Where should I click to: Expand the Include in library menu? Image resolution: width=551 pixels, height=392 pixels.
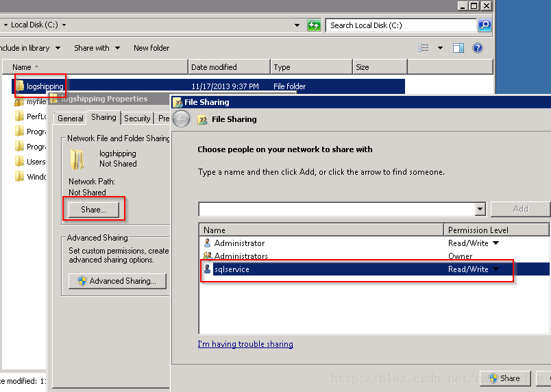click(x=58, y=48)
